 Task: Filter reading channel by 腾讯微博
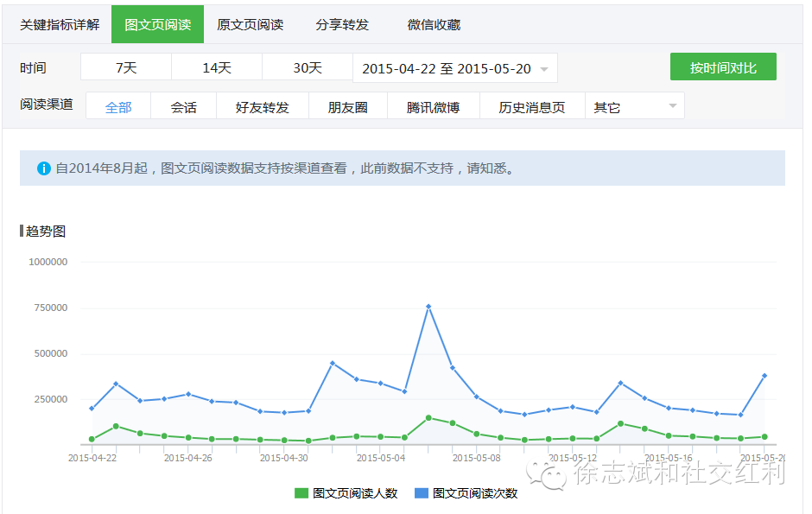pos(433,106)
